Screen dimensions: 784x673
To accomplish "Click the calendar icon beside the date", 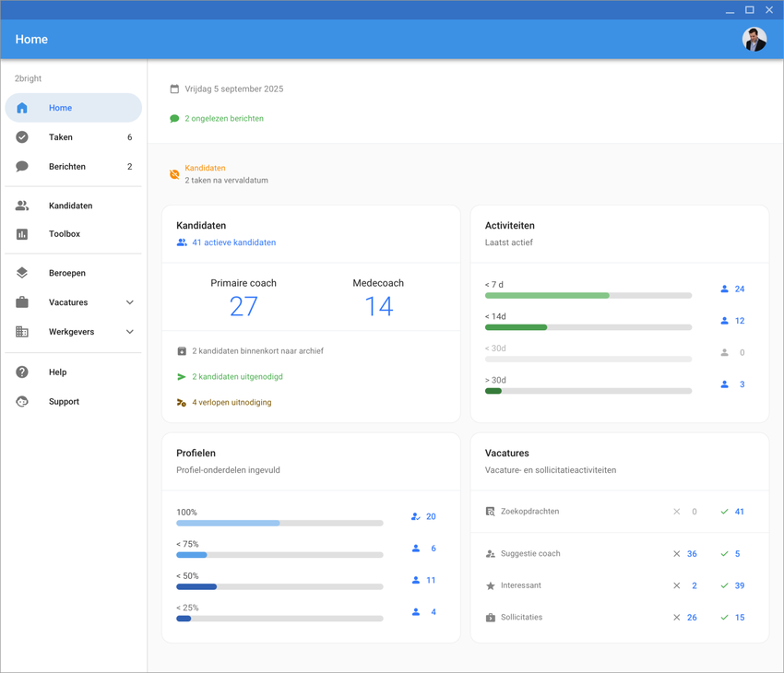I will [174, 89].
